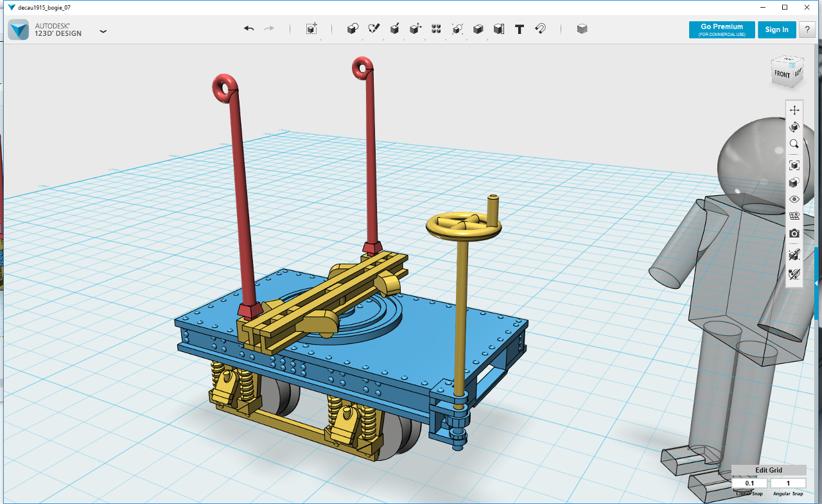Click the Linear Snap value field
Image resolution: width=822 pixels, height=504 pixels.
(x=750, y=483)
